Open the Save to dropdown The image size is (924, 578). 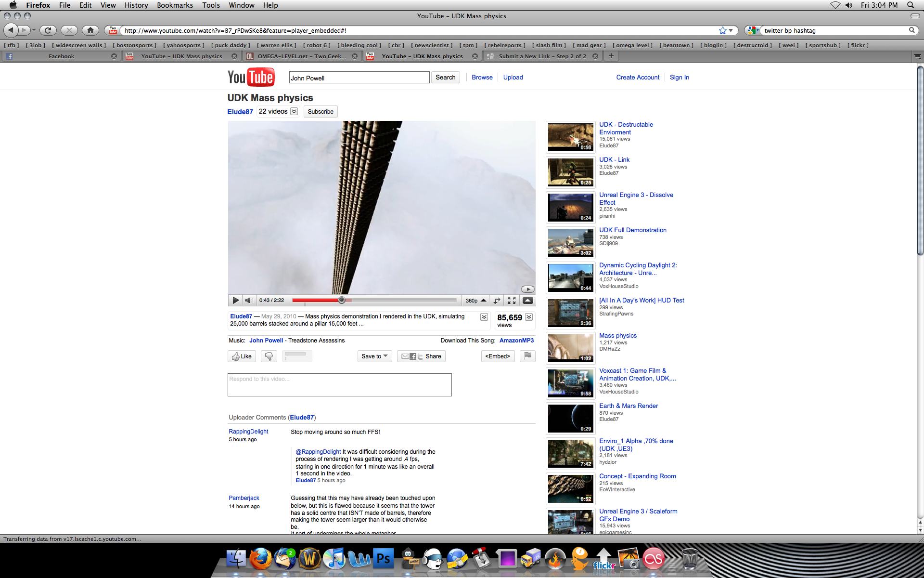pyautogui.click(x=374, y=356)
